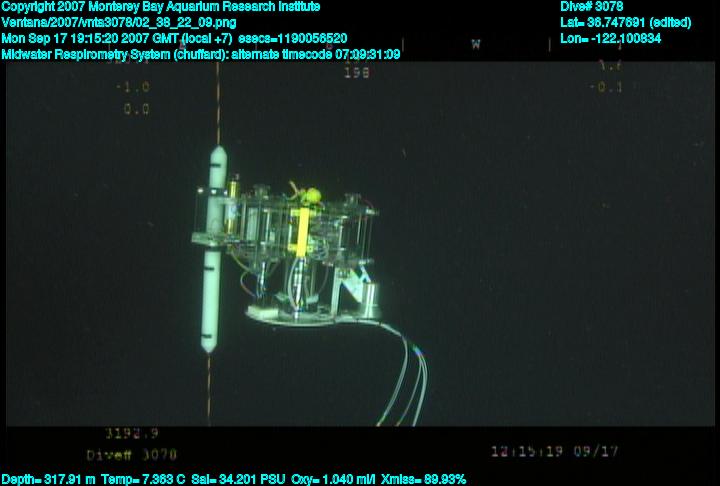720x486 pixels.
Task: Click the compass W marker
Action: 476,45
